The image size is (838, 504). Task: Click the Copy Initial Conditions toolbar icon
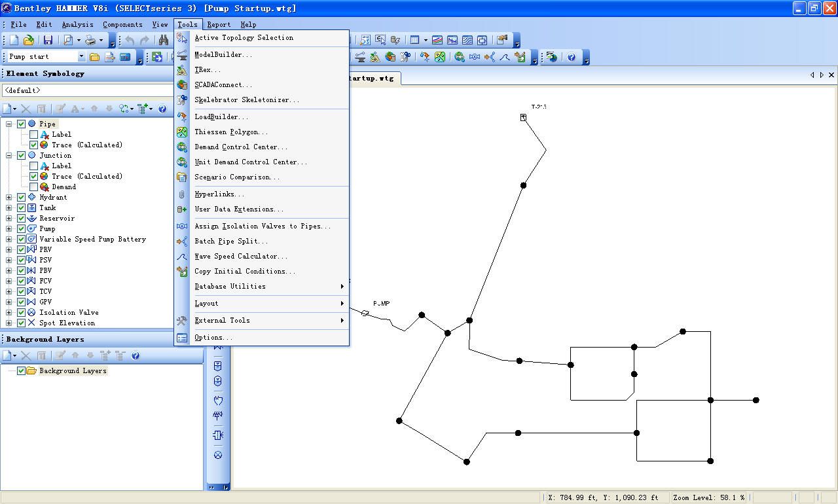tap(520, 57)
